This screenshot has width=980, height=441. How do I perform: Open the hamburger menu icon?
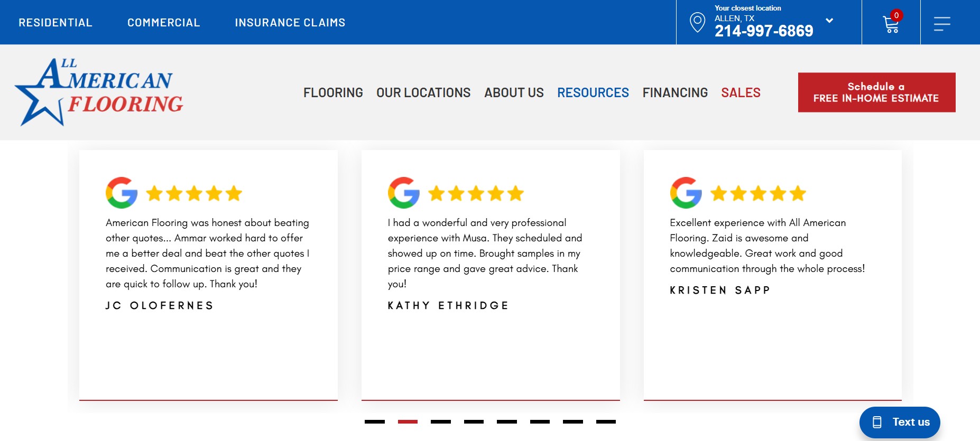pyautogui.click(x=941, y=24)
